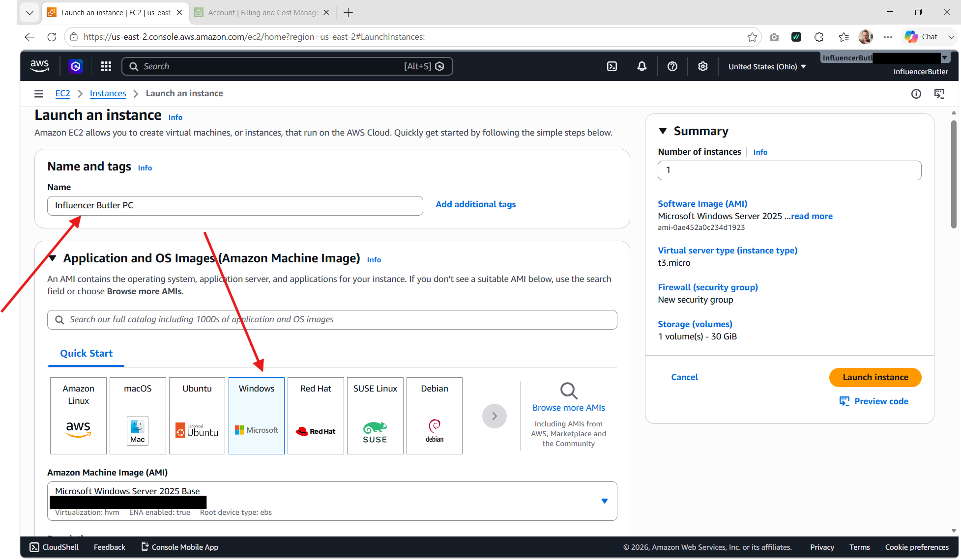Click the Number of instances field
The height and width of the screenshot is (560, 961).
click(x=789, y=170)
